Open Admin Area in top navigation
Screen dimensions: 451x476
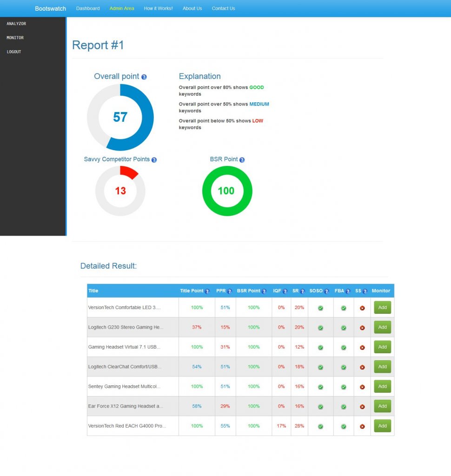point(122,8)
